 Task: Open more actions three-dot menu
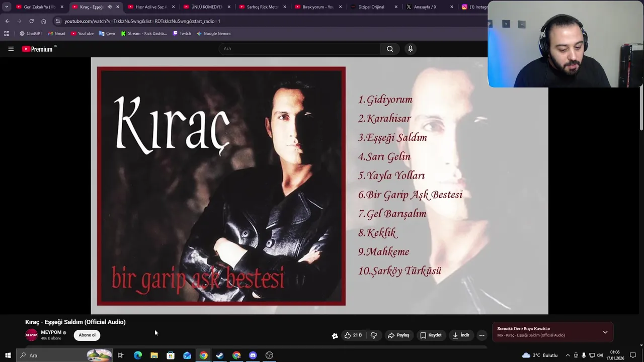point(481,335)
